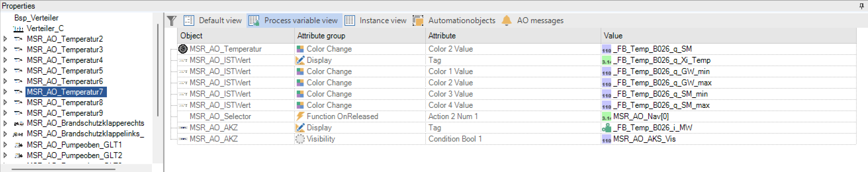This screenshot has width=868, height=172.
Task: Click Color Change icon for Color 2 Value on MSR_AO_Temperatur
Action: point(300,49)
